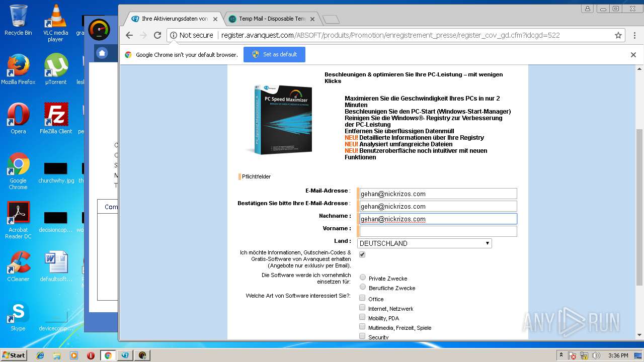Click the volume speaker tray icon
Image resolution: width=644 pixels, height=362 pixels.
pos(596,355)
